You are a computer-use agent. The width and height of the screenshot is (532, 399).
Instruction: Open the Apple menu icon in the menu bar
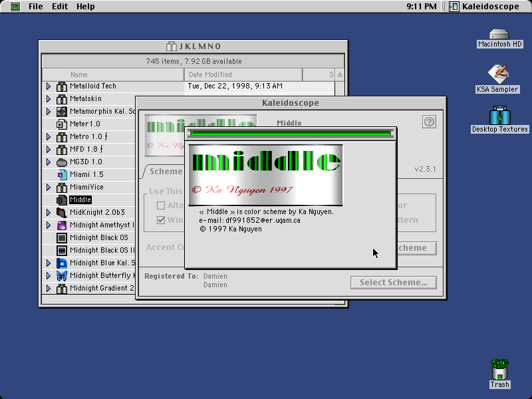point(15,7)
